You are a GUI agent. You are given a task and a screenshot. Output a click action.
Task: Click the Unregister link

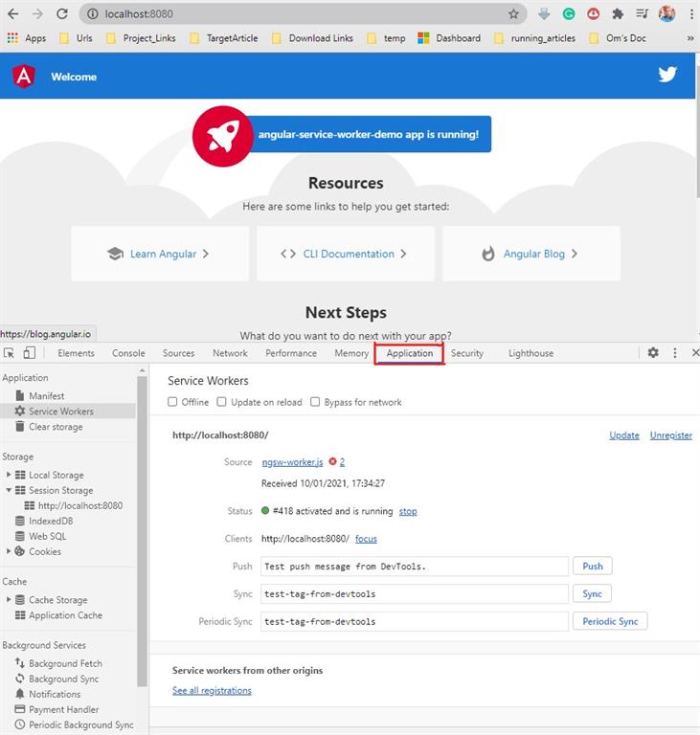coord(671,435)
